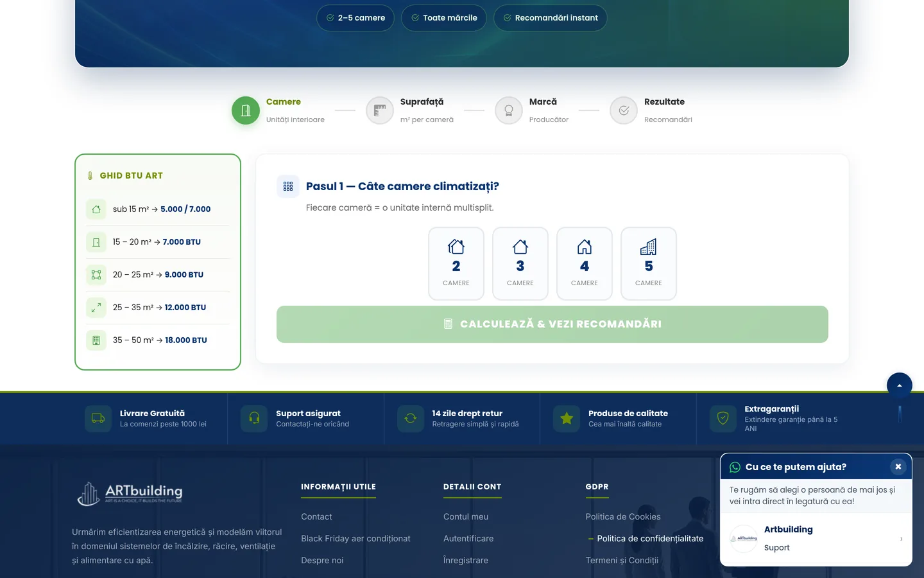Click the icon next to 20 – 25 m²
This screenshot has height=578, width=924.
click(96, 275)
